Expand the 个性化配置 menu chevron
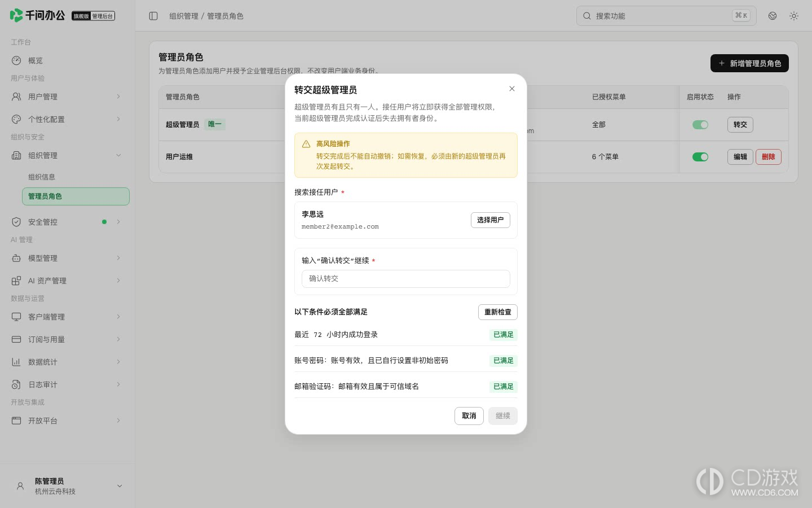 [118, 119]
